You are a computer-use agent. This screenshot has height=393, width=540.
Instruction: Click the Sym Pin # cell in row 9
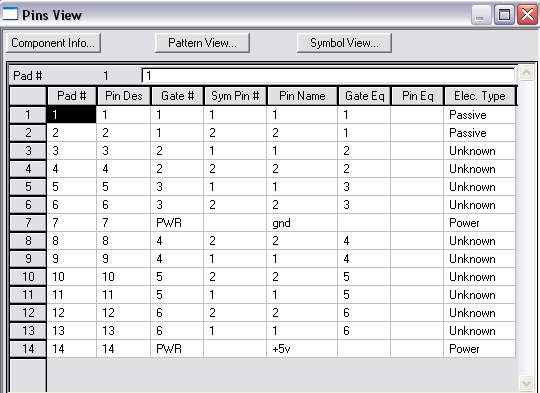(x=235, y=259)
